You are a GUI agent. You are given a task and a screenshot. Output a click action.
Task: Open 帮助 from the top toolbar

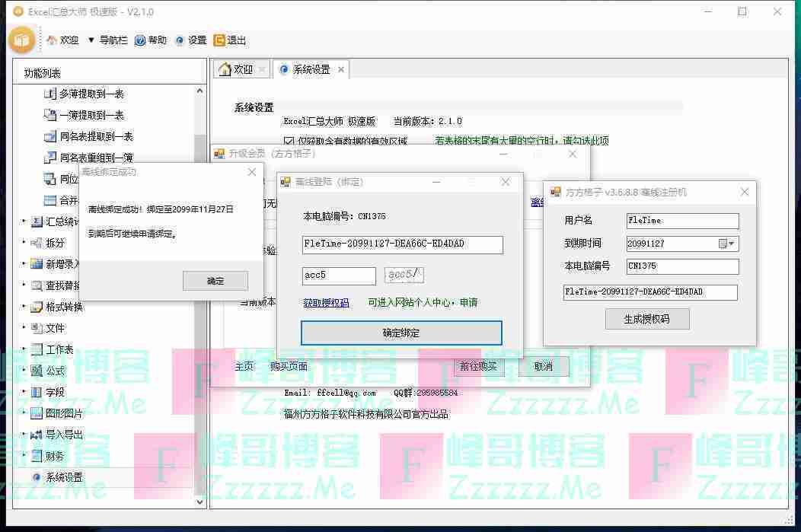coord(140,40)
